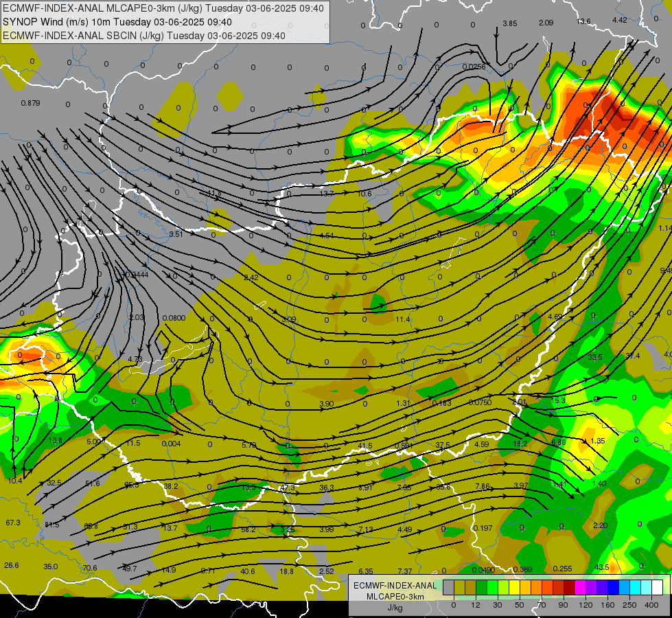672x618 pixels.
Task: Click the sky blue legend swatch
Action: [x=624, y=587]
